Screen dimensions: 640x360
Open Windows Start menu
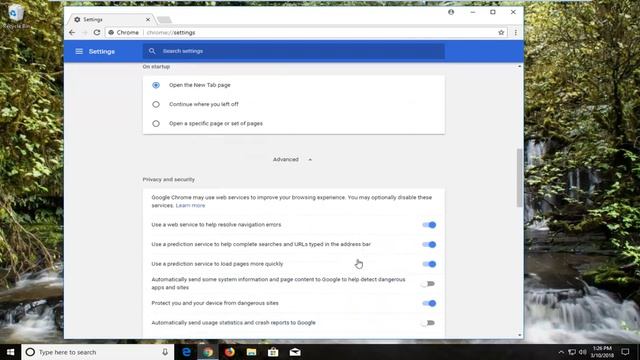click(x=11, y=352)
